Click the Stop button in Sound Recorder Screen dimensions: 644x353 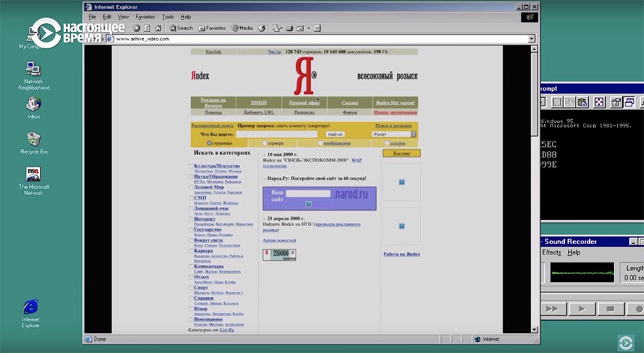point(611,309)
